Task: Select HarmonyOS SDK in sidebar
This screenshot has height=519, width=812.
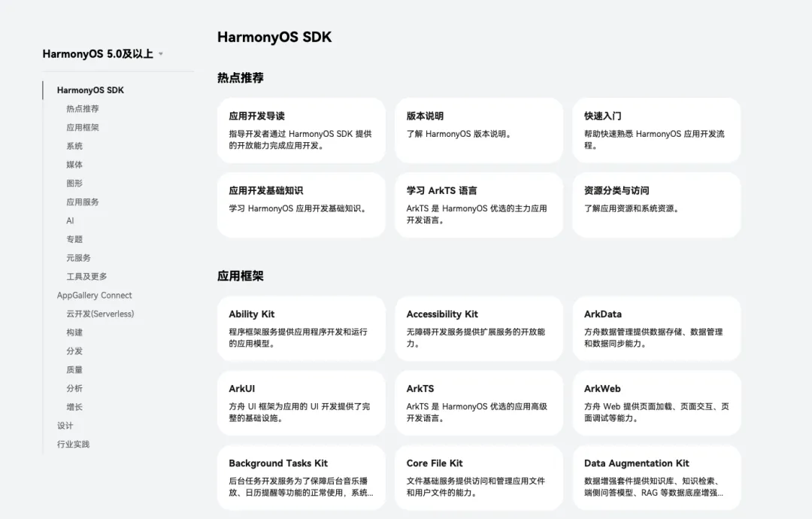Action: (x=90, y=90)
